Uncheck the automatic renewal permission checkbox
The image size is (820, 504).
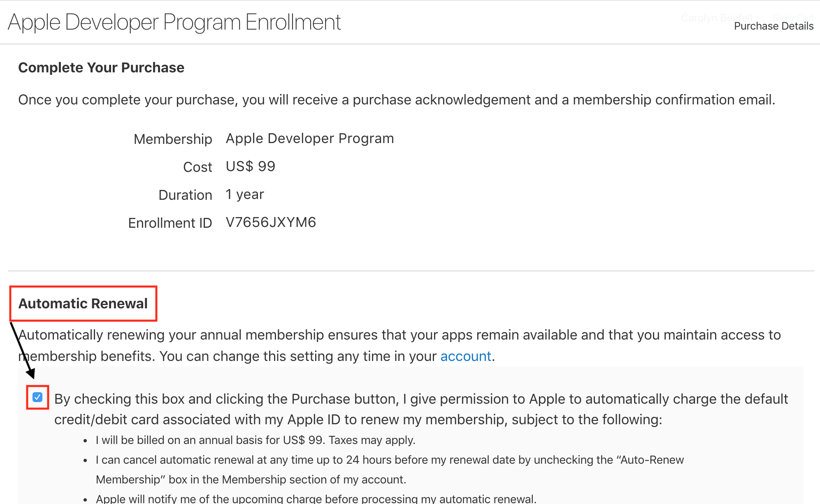[x=37, y=397]
